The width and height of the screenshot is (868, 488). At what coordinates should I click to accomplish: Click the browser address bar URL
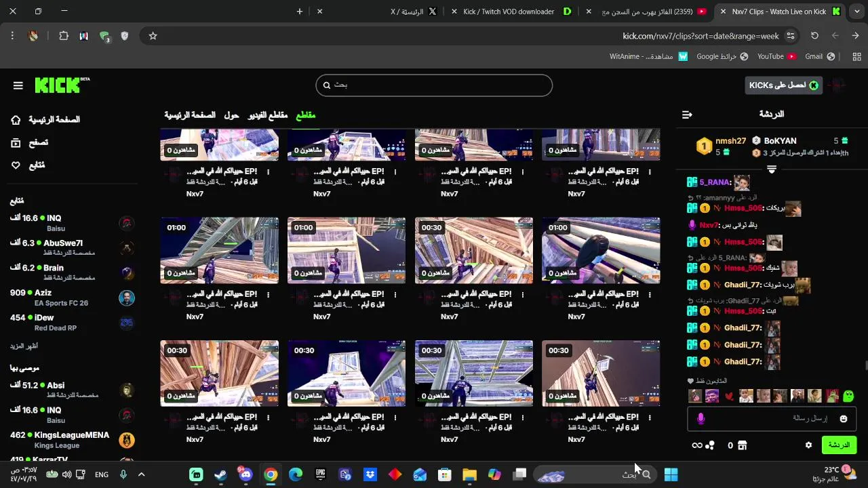tap(701, 36)
